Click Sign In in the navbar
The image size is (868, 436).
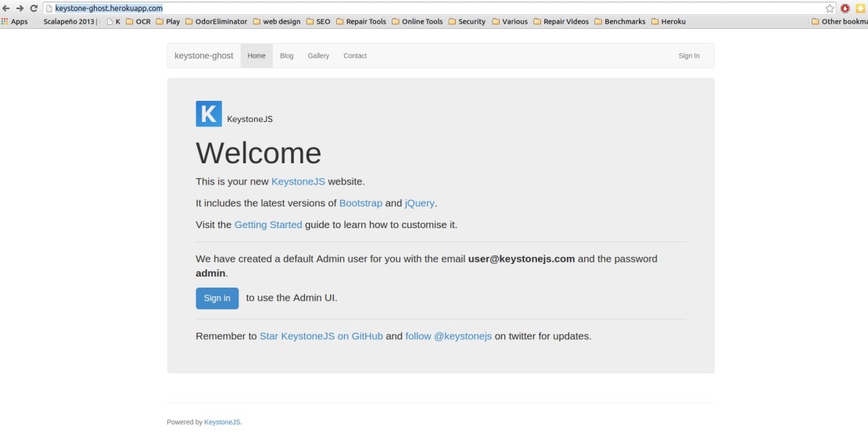pos(689,55)
